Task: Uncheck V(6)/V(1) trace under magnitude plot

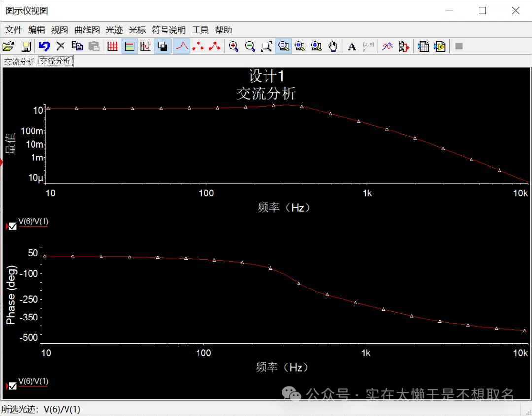Action: pyautogui.click(x=13, y=226)
